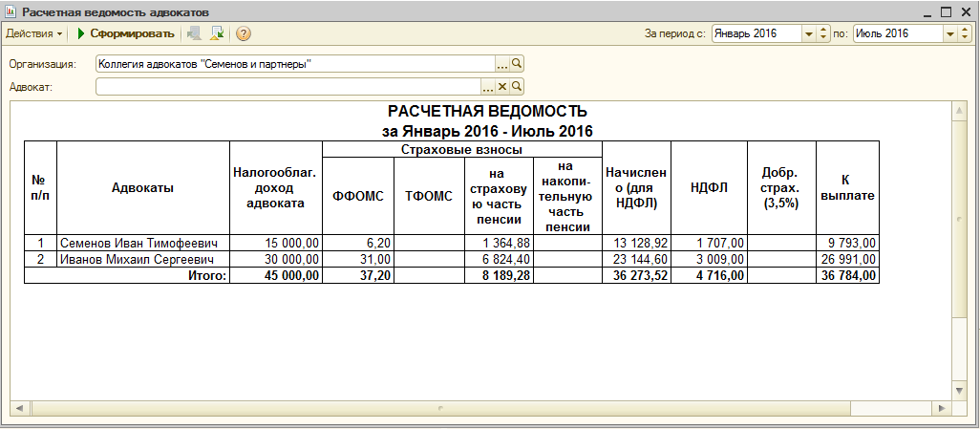This screenshot has width=980, height=429.
Task: Click the save settings toolbar icon
Action: 194,33
